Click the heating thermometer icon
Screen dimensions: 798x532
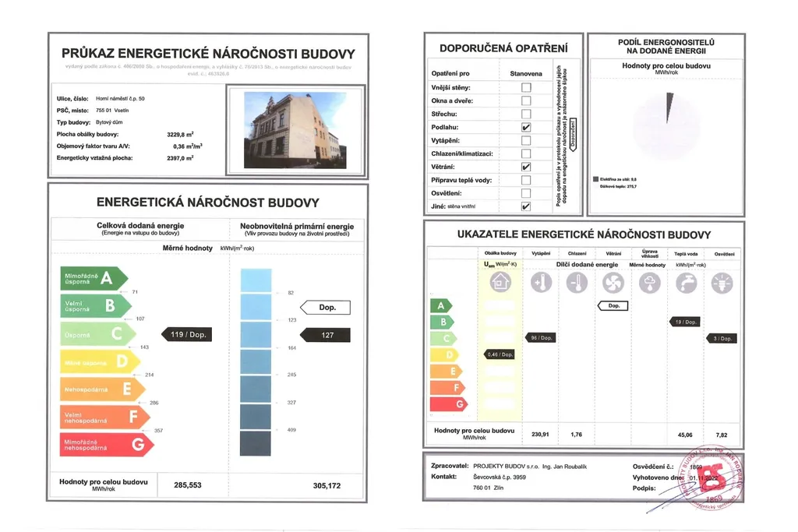pos(541,282)
